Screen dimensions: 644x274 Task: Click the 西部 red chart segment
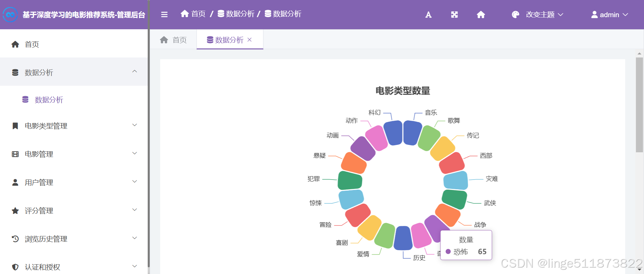pos(452,163)
